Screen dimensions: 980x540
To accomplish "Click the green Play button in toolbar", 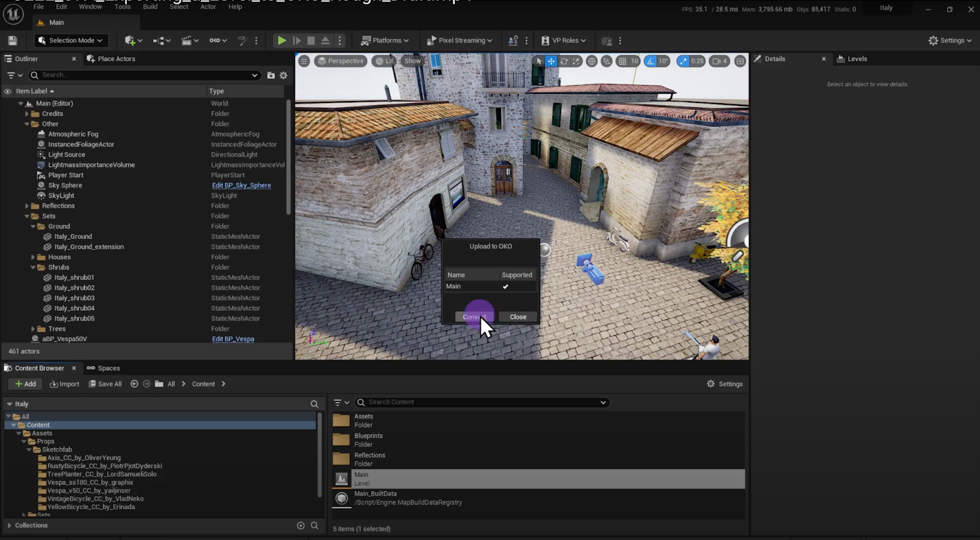I will 281,40.
